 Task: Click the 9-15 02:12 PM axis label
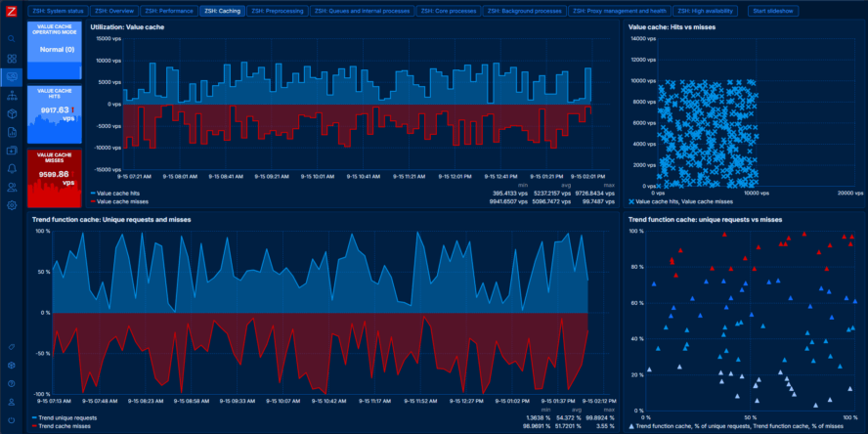[599, 401]
